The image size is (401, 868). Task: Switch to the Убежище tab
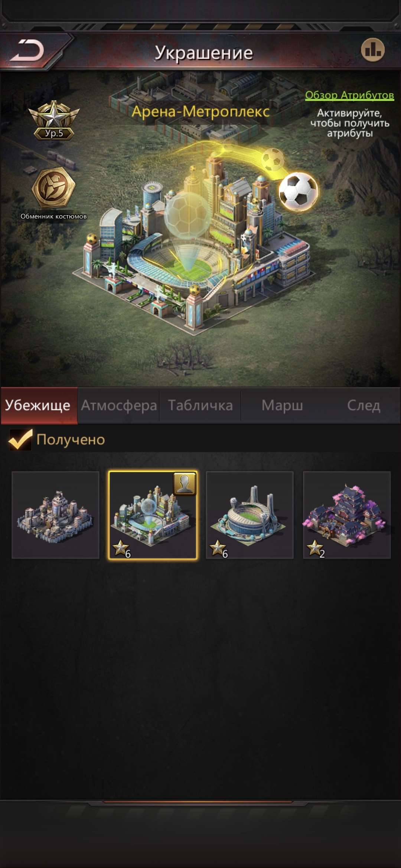tap(39, 405)
